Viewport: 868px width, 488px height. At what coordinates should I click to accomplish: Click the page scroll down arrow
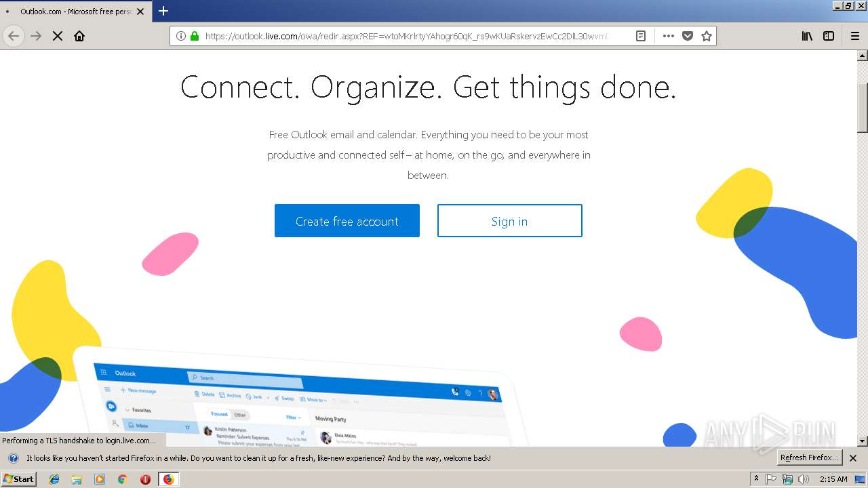863,441
